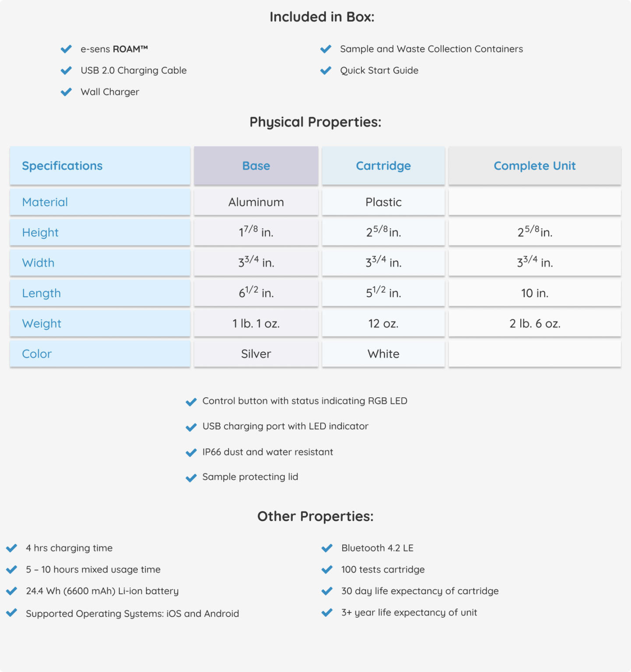
Task: Click checkmark next to 100 tests cartridge
Action: (x=327, y=570)
